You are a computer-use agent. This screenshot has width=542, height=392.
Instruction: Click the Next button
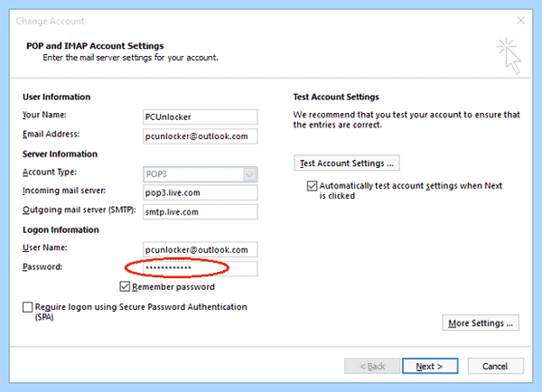(430, 366)
